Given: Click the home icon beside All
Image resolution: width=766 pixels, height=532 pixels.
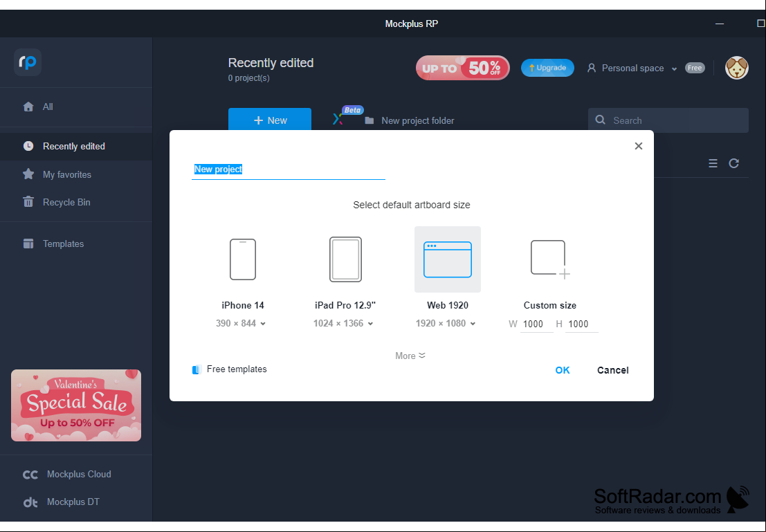Looking at the screenshot, I should (x=28, y=107).
